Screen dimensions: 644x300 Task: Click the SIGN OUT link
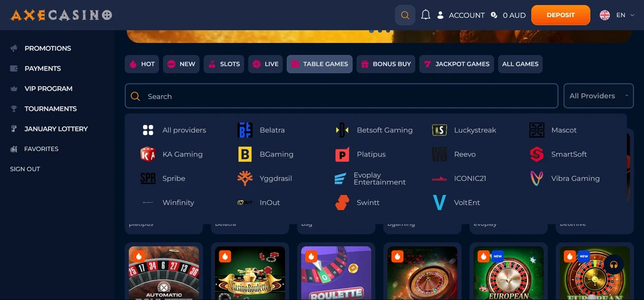[x=25, y=169]
